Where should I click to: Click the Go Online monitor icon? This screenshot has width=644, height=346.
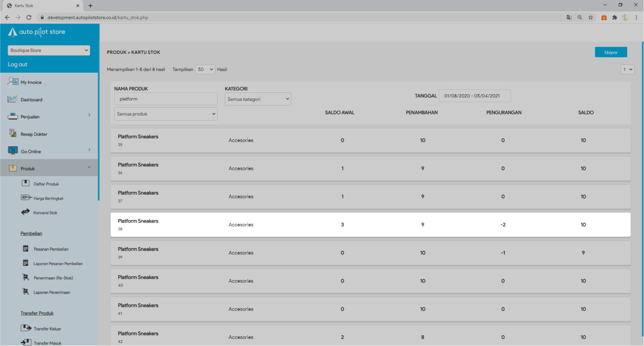[13, 151]
